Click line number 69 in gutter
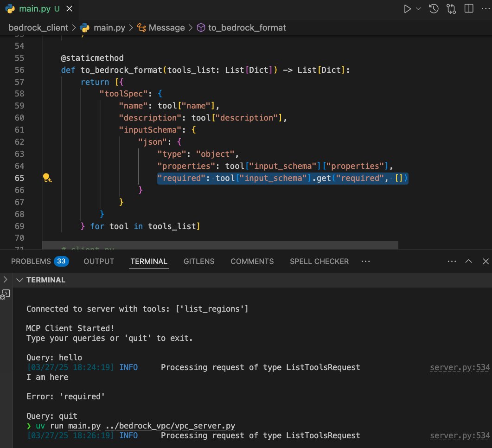This screenshot has width=492, height=448. (19, 226)
